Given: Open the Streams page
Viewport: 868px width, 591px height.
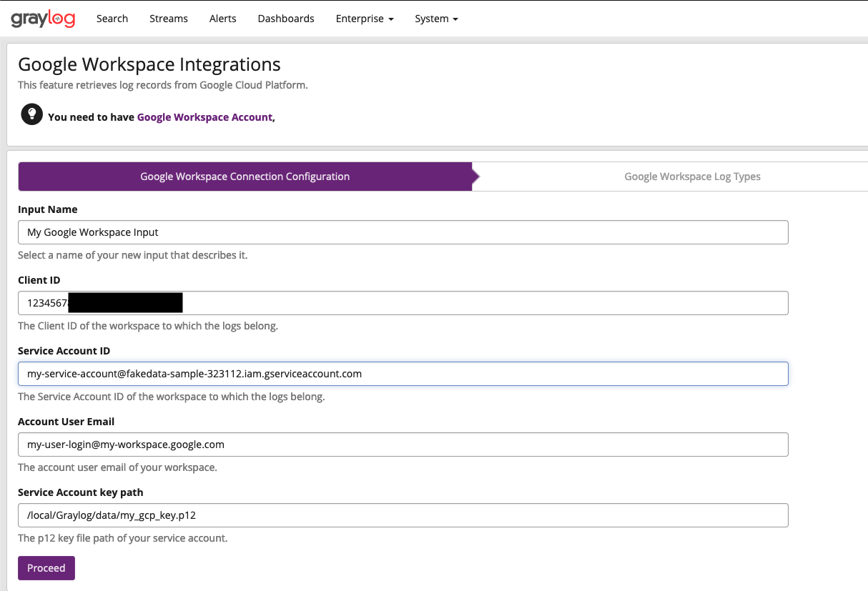Looking at the screenshot, I should (168, 19).
